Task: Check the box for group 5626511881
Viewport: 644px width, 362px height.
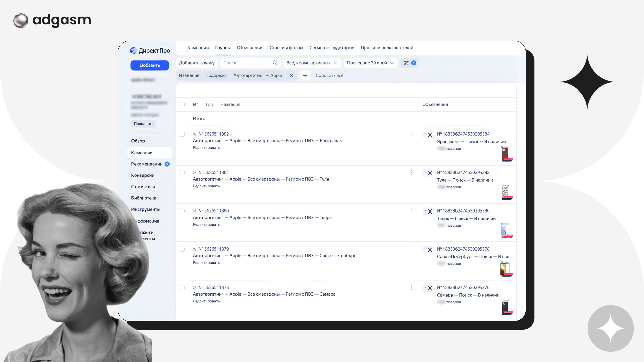Action: [x=182, y=173]
